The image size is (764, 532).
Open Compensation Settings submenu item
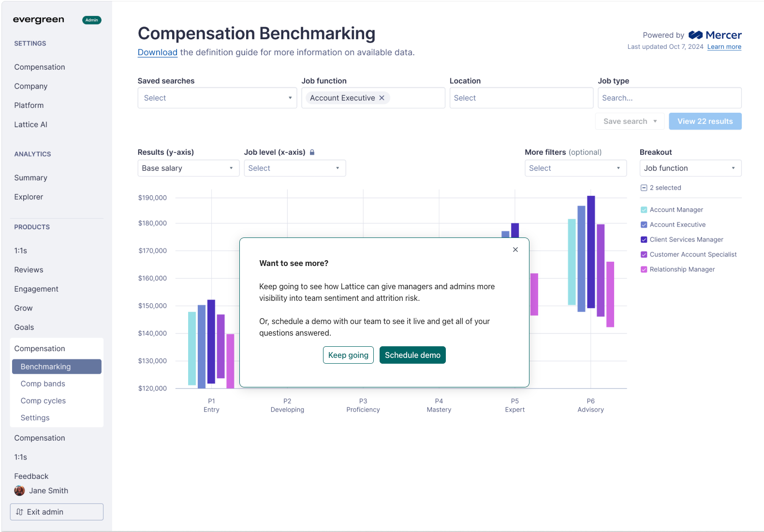pos(35,418)
